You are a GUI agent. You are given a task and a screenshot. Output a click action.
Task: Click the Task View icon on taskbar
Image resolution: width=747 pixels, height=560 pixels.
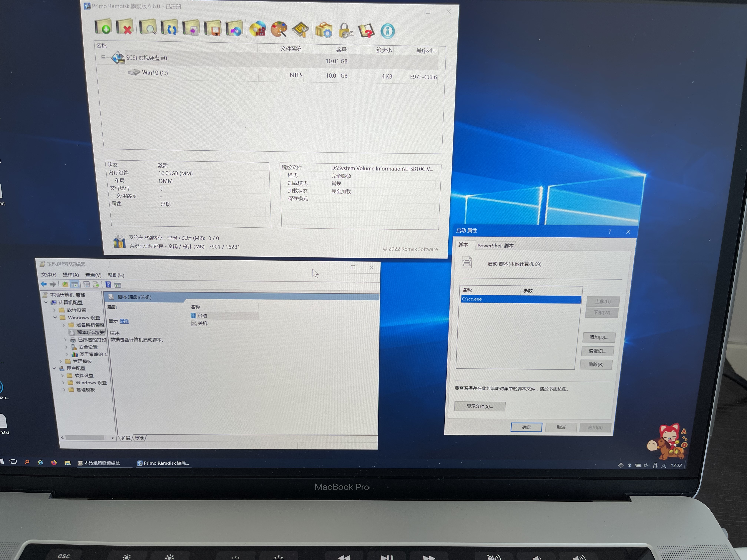13,461
